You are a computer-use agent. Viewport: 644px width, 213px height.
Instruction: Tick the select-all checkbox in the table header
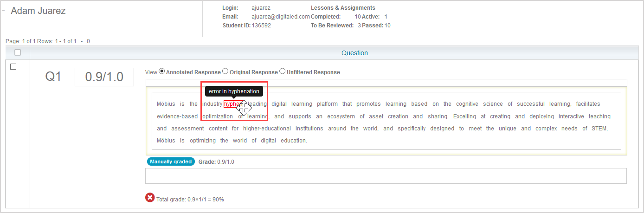(x=18, y=52)
